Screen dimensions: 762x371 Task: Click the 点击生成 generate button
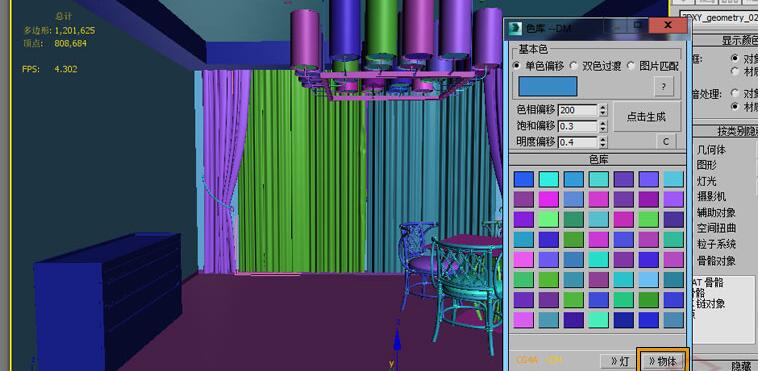[x=646, y=117]
